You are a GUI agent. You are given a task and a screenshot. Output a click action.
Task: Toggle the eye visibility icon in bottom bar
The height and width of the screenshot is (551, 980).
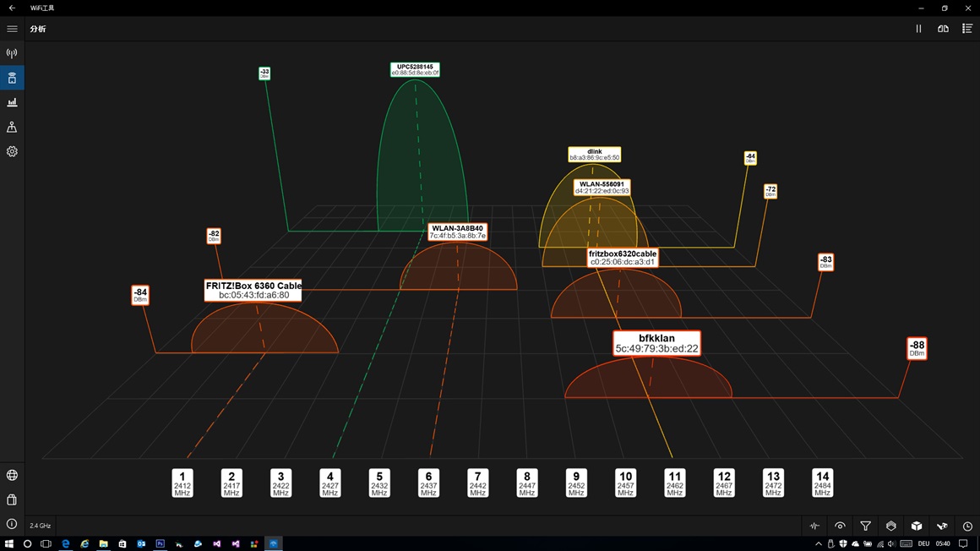coord(840,526)
